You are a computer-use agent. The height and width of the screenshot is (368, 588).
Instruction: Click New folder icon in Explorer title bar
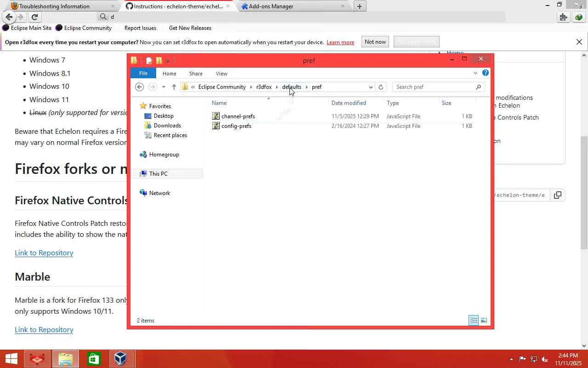(159, 60)
